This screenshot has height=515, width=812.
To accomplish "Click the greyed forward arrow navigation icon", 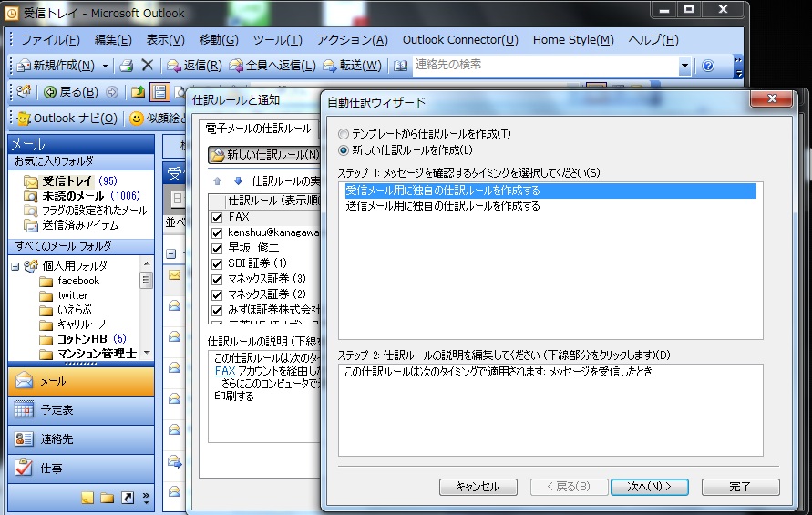I will point(112,92).
